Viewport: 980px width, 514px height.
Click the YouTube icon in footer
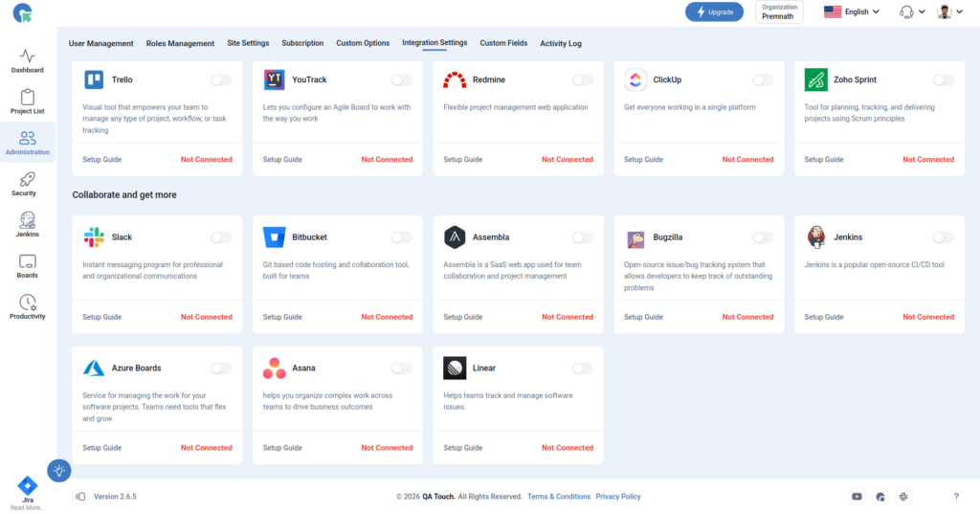pyautogui.click(x=857, y=497)
